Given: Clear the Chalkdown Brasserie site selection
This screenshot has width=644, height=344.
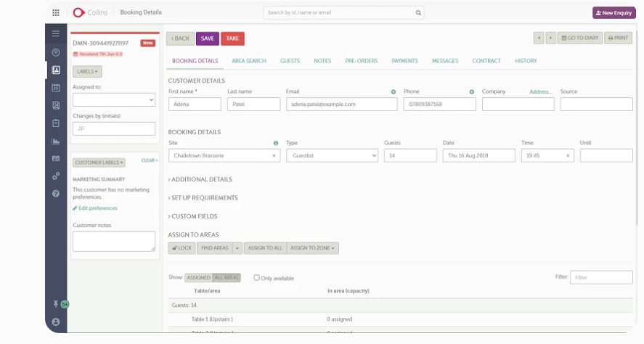Looking at the screenshot, I should click(274, 155).
